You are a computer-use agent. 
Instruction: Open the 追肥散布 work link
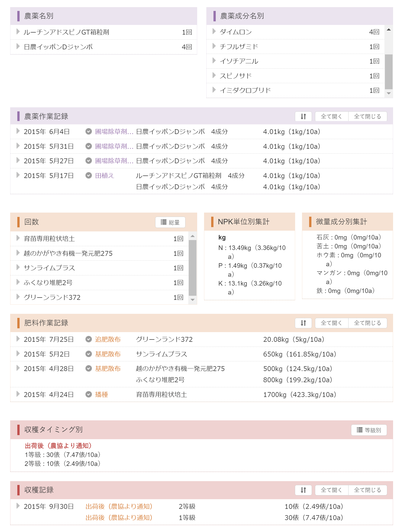(x=108, y=339)
